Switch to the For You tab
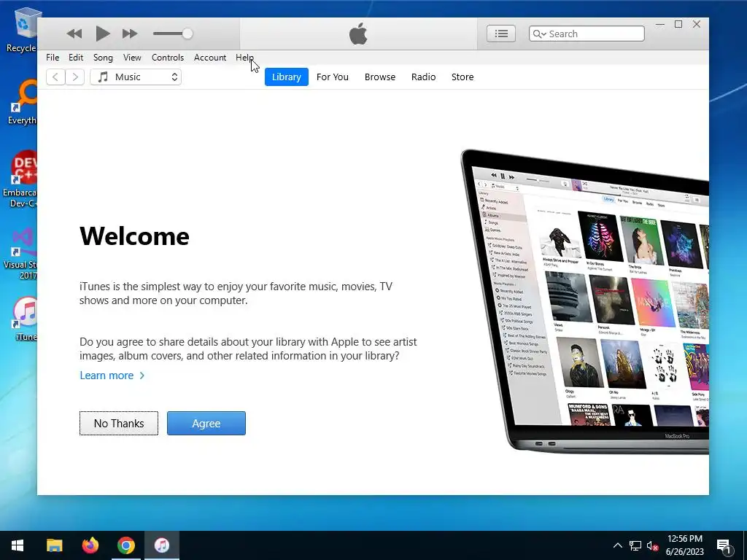The width and height of the screenshot is (747, 560). [x=333, y=77]
